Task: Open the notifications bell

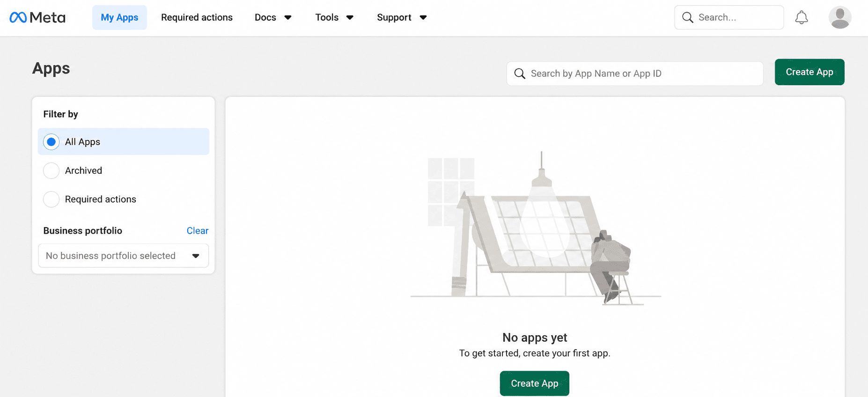Action: tap(802, 18)
